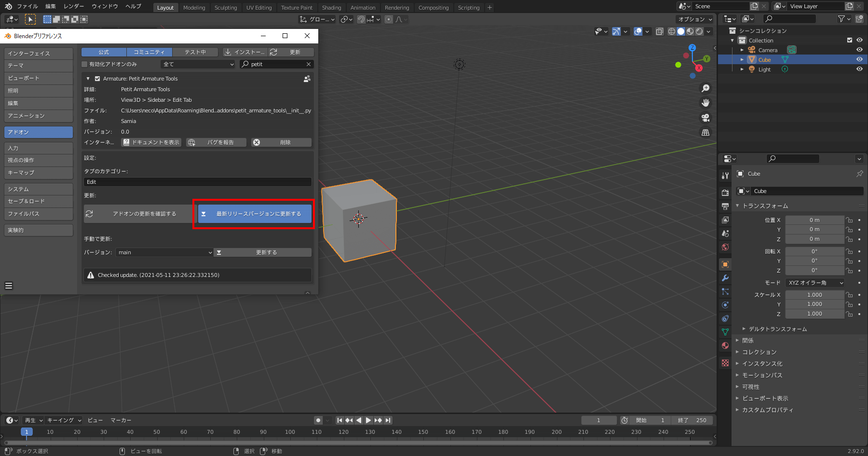
Task: Open the オプション dropdown in viewport header
Action: 695,19
